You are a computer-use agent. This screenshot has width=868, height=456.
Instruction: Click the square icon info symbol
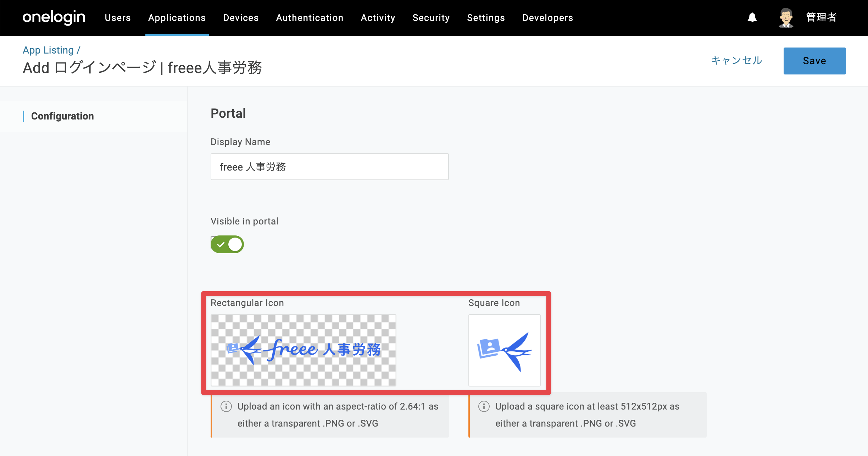484,406
